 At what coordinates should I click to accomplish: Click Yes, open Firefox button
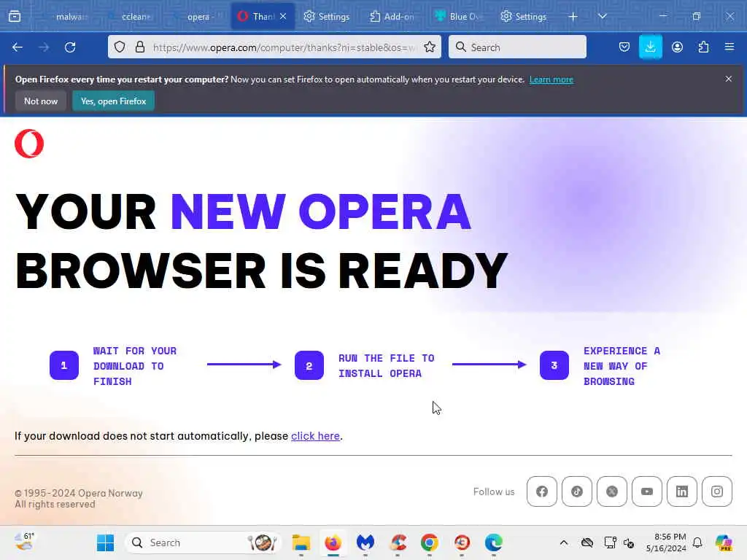click(113, 101)
